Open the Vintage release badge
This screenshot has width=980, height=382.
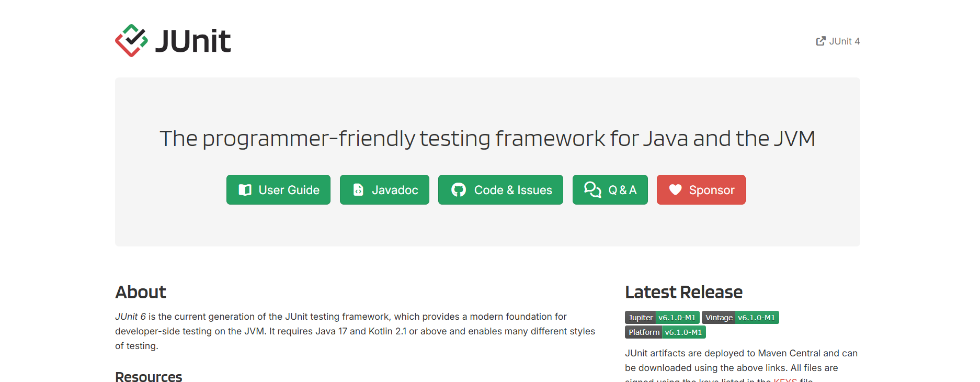tap(719, 318)
